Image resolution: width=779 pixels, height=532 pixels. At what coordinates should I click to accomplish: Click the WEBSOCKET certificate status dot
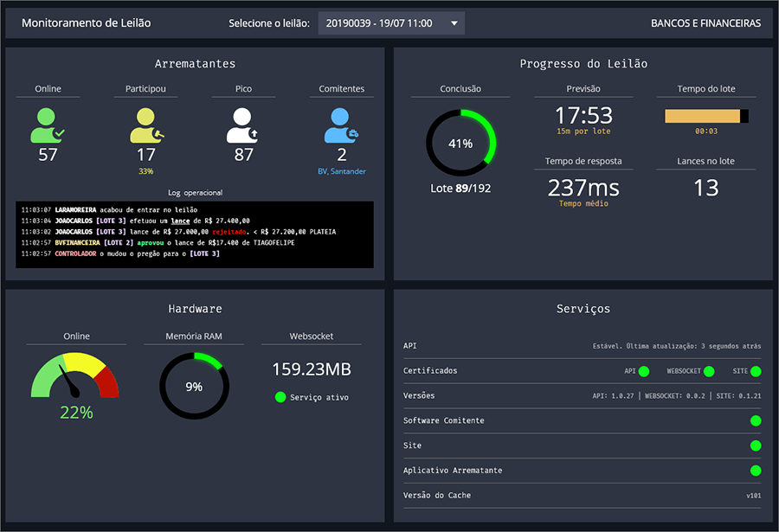(709, 371)
